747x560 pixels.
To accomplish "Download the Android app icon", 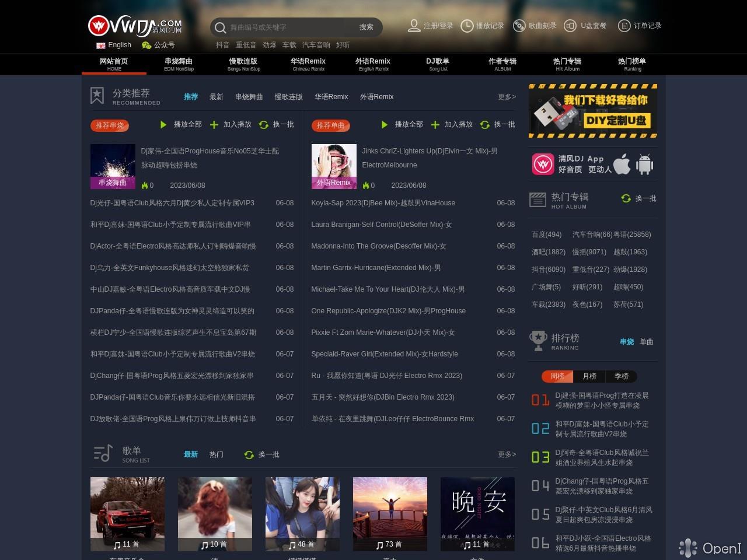I will point(644,164).
